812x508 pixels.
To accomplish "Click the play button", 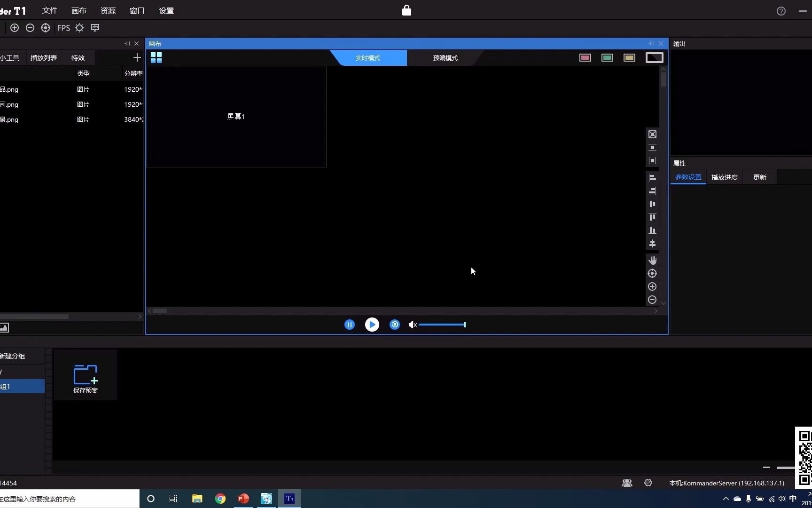I will pos(372,325).
